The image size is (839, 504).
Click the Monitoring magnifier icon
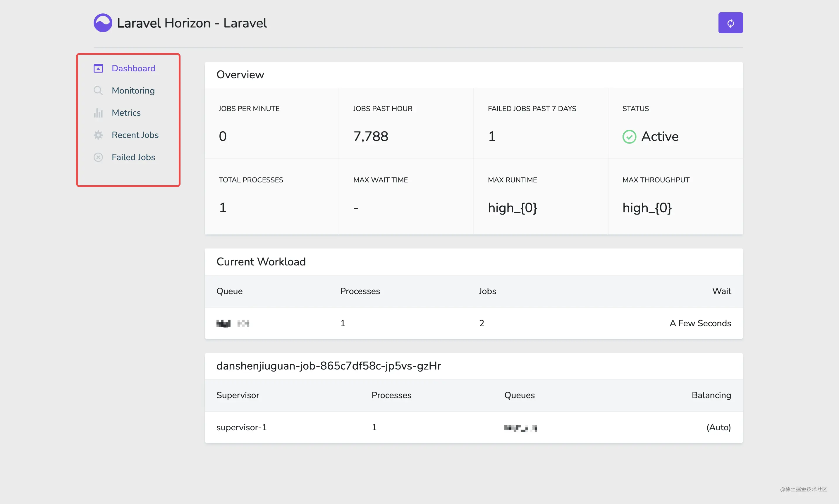click(x=98, y=90)
